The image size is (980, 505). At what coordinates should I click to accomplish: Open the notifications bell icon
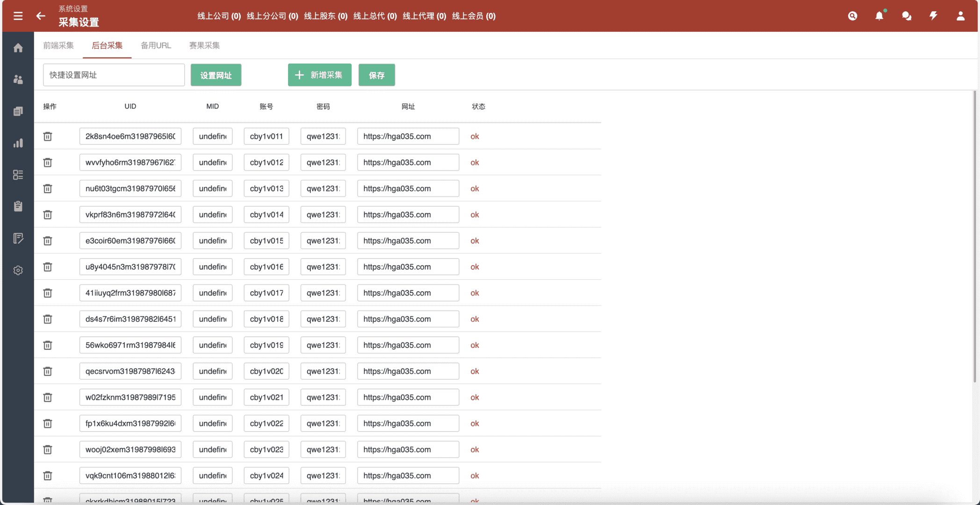coord(879,16)
